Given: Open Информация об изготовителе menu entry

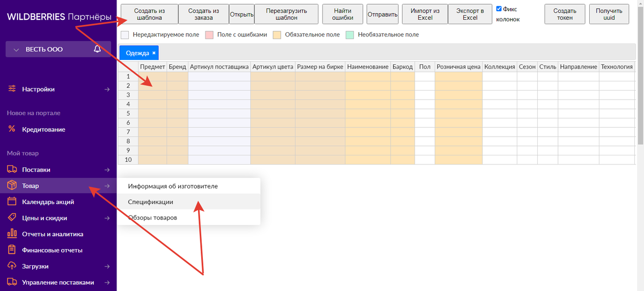Looking at the screenshot, I should click(x=189, y=186).
